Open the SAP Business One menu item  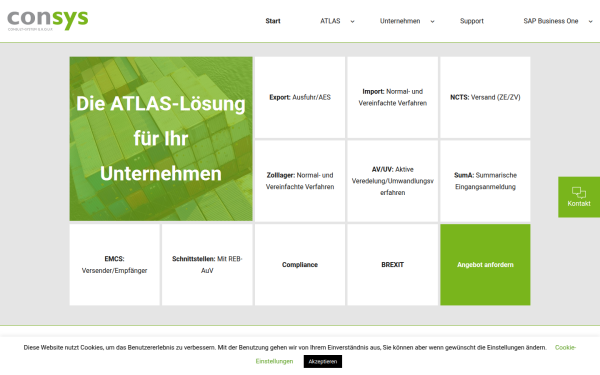[x=551, y=21]
